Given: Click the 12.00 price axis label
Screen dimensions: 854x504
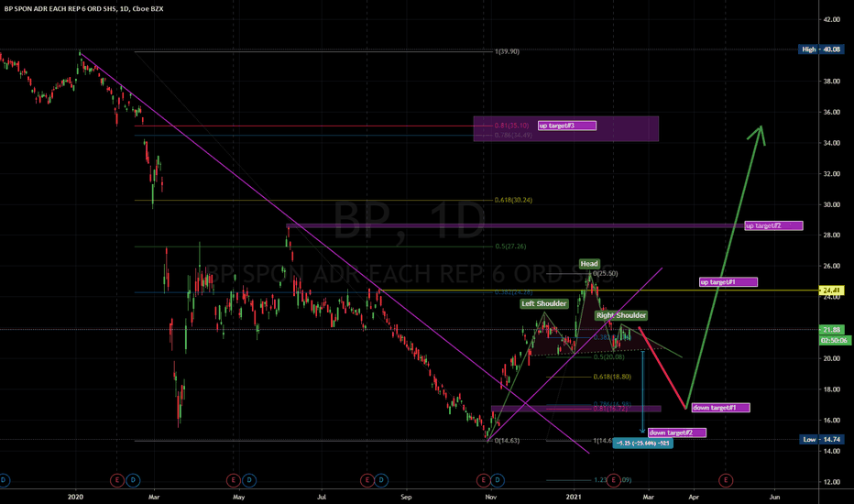Looking at the screenshot, I should tap(831, 482).
